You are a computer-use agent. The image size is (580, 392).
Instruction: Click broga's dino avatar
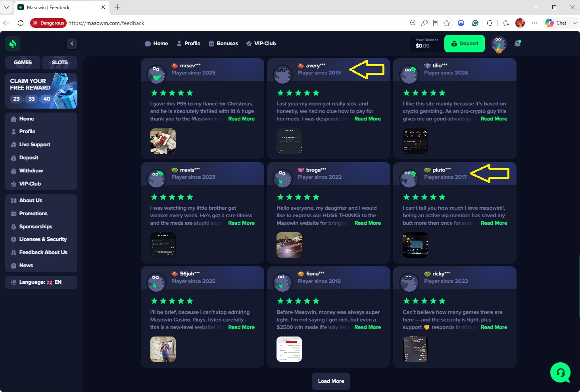(x=283, y=178)
